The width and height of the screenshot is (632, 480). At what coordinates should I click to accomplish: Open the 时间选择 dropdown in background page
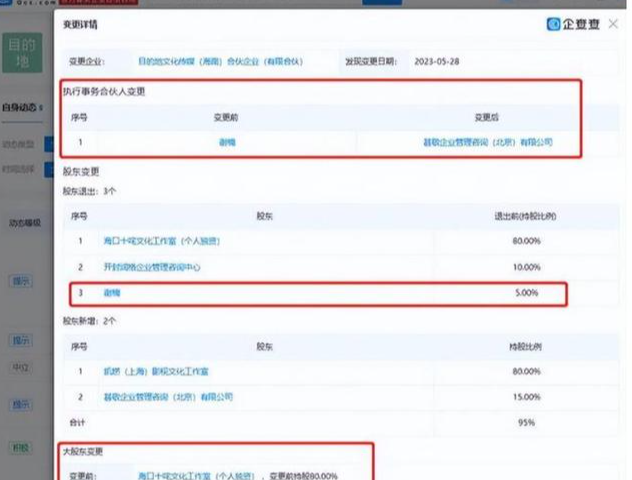(x=49, y=170)
